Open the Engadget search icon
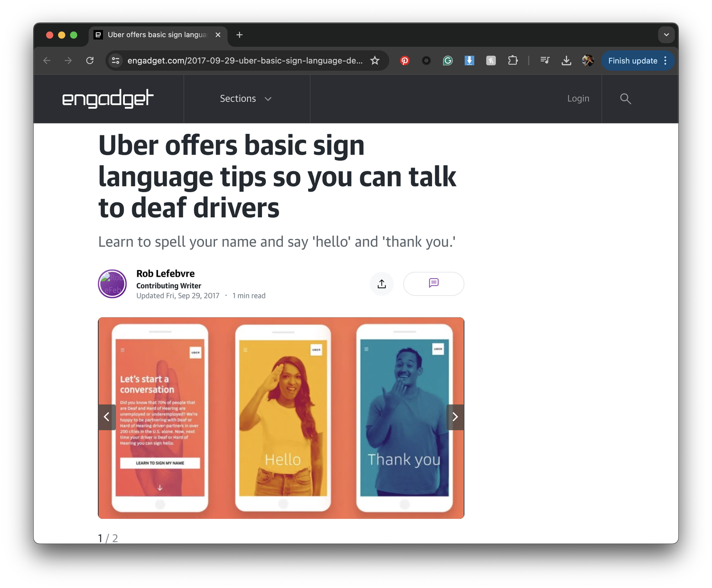 [x=626, y=99]
